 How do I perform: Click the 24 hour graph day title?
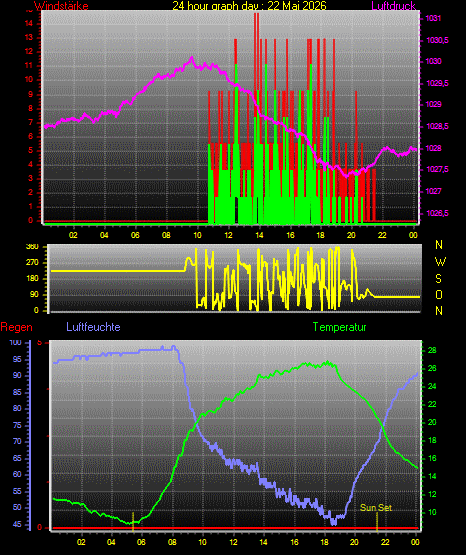tap(249, 6)
